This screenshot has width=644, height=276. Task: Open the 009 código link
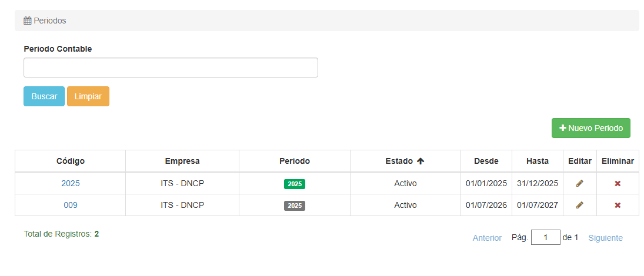[x=71, y=205]
